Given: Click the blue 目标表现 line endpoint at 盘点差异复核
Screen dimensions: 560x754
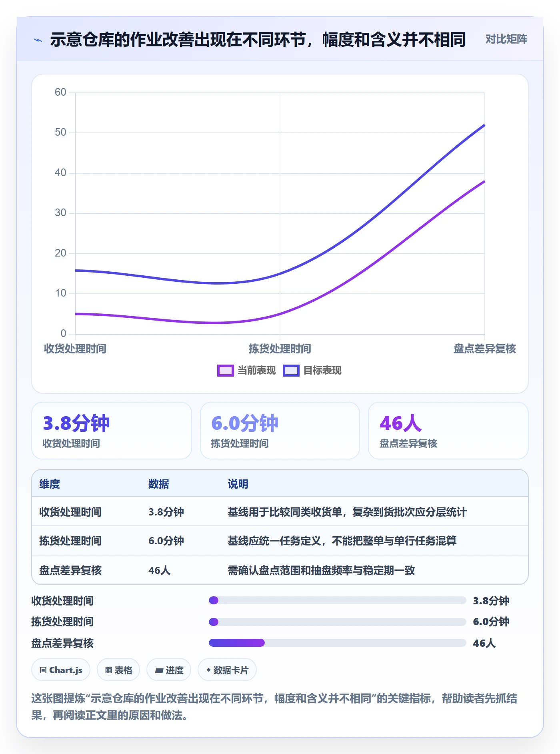Looking at the screenshot, I should click(x=484, y=125).
